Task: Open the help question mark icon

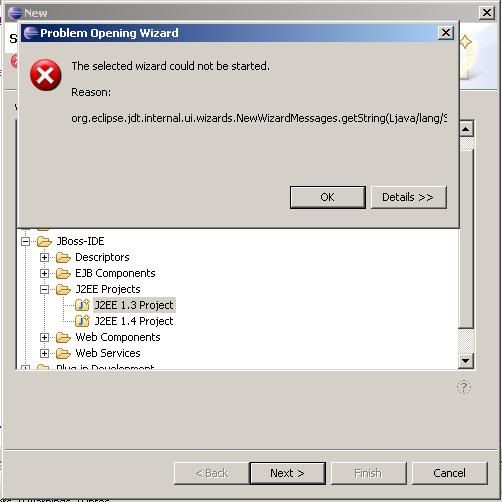Action: (464, 387)
